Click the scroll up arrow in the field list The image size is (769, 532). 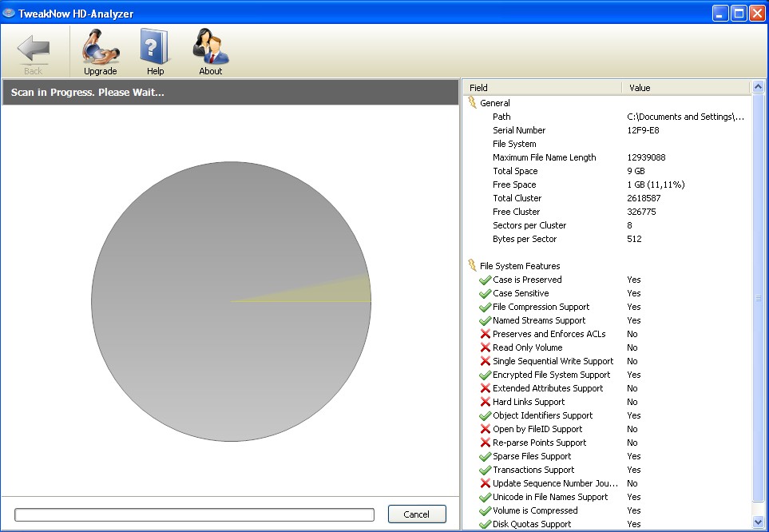click(758, 87)
